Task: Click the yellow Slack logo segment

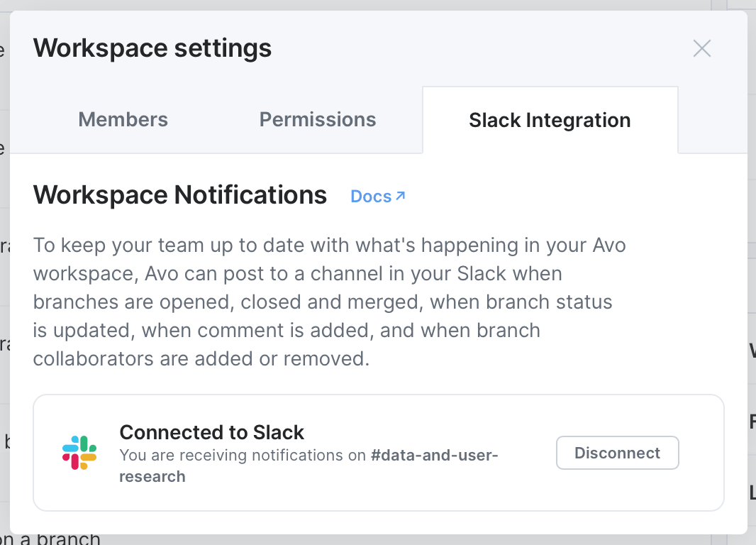Action: coord(88,458)
